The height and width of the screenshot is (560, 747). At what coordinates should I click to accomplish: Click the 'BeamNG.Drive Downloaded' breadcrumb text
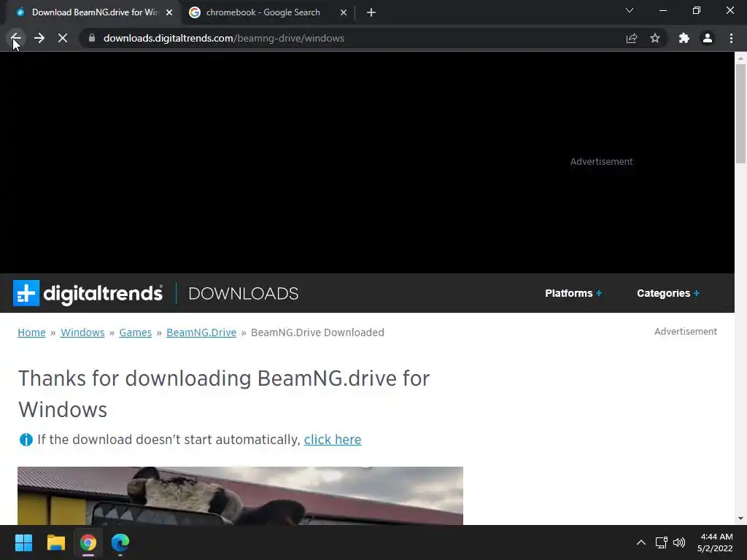(317, 332)
